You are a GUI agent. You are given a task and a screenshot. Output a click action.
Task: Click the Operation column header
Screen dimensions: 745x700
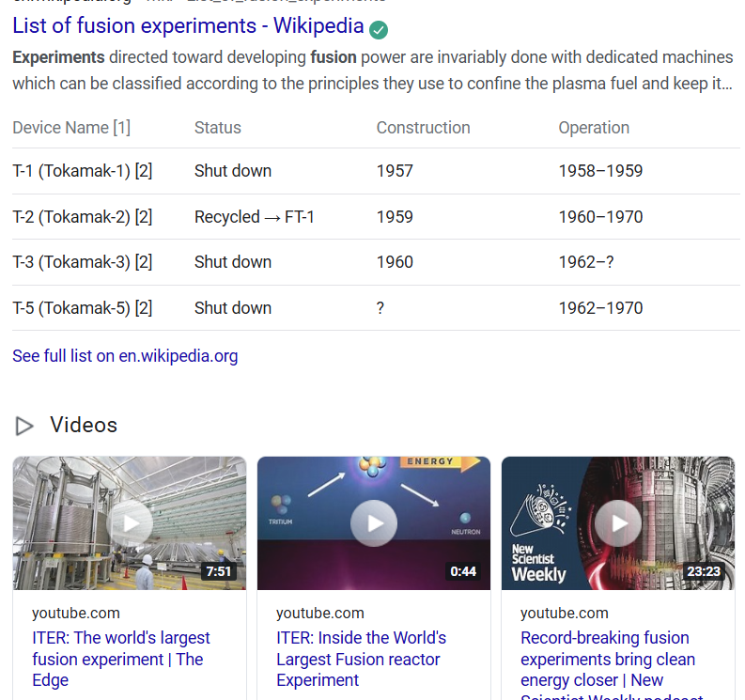594,128
